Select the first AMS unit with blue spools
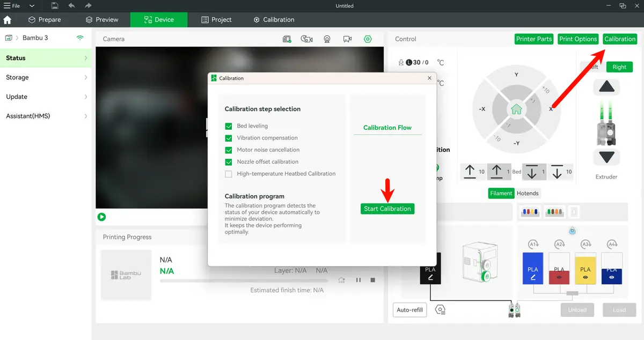 pos(530,212)
